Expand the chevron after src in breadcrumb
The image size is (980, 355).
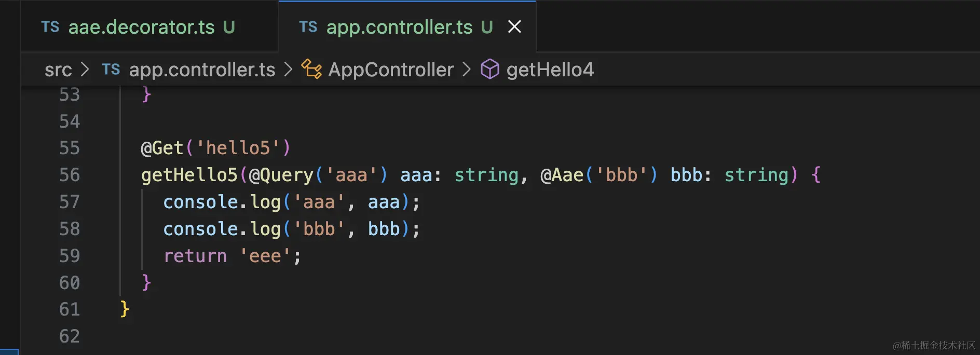85,70
